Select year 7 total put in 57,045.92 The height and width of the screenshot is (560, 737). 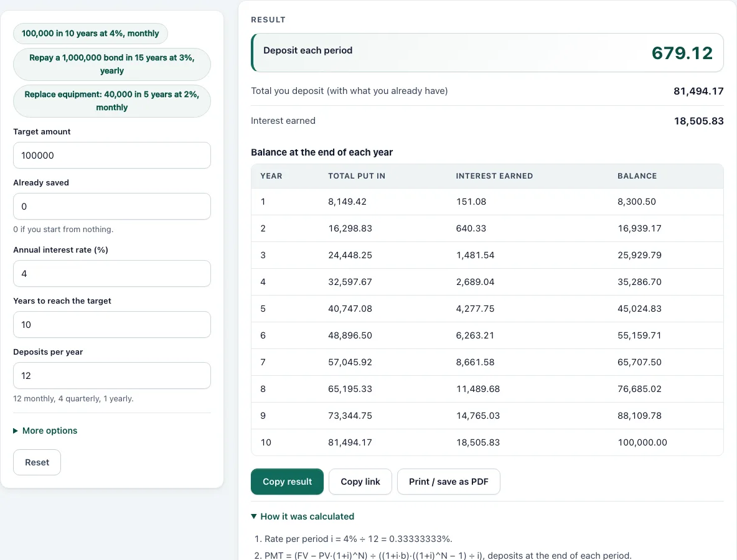(x=350, y=362)
